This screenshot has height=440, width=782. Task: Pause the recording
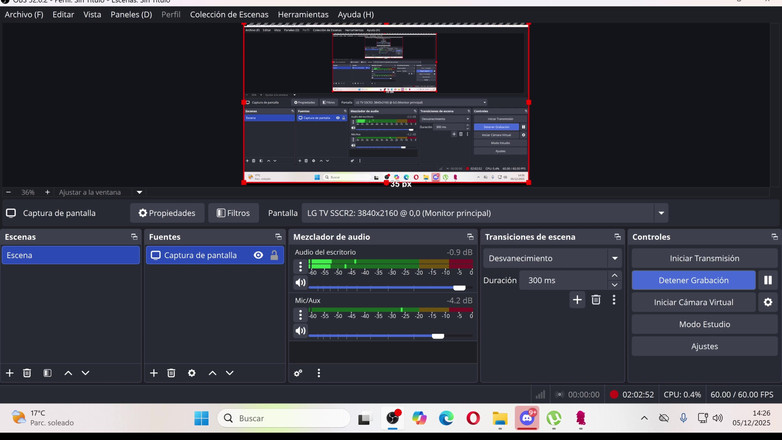[768, 281]
